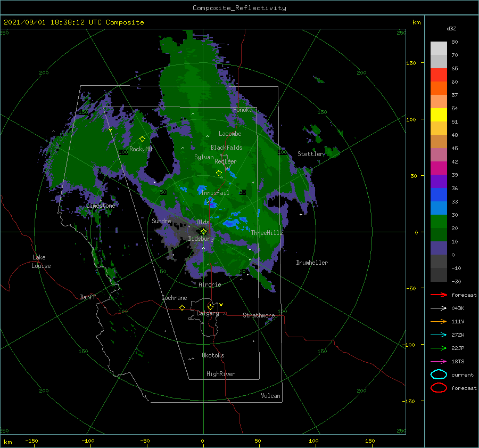Click the Vulcan city label

pos(271,396)
